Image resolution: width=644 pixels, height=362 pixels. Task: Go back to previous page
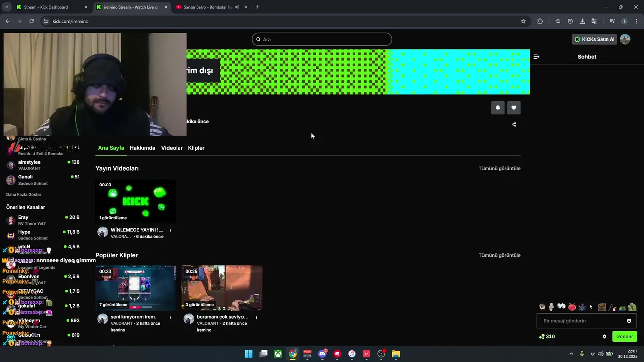click(7, 21)
